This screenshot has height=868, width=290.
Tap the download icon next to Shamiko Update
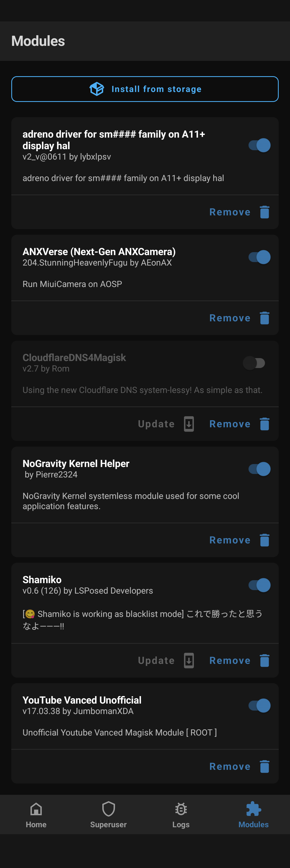pos(189,660)
